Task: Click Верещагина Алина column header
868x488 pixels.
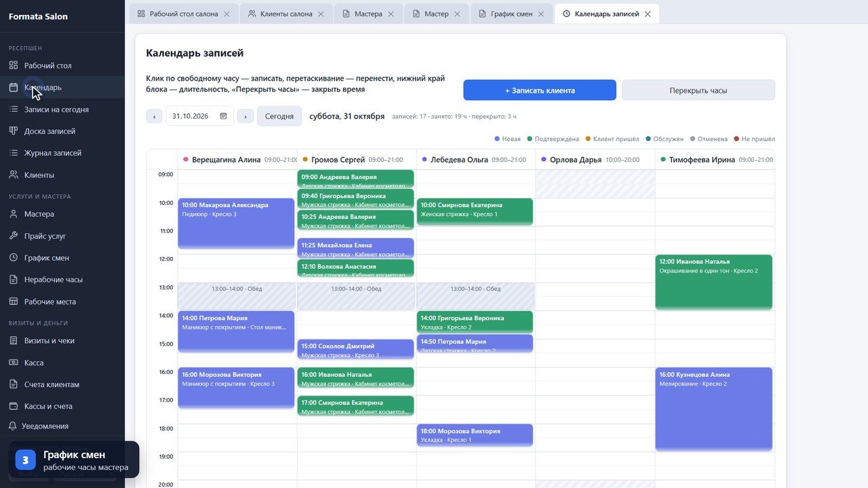Action: (237, 159)
